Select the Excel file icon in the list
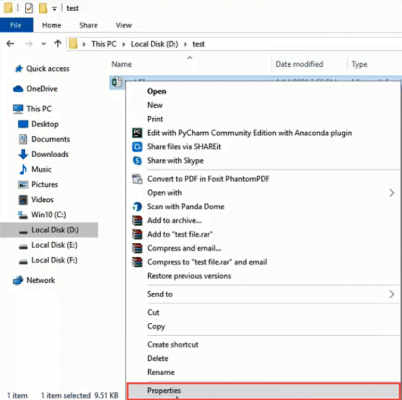This screenshot has height=400, width=402. (x=116, y=82)
